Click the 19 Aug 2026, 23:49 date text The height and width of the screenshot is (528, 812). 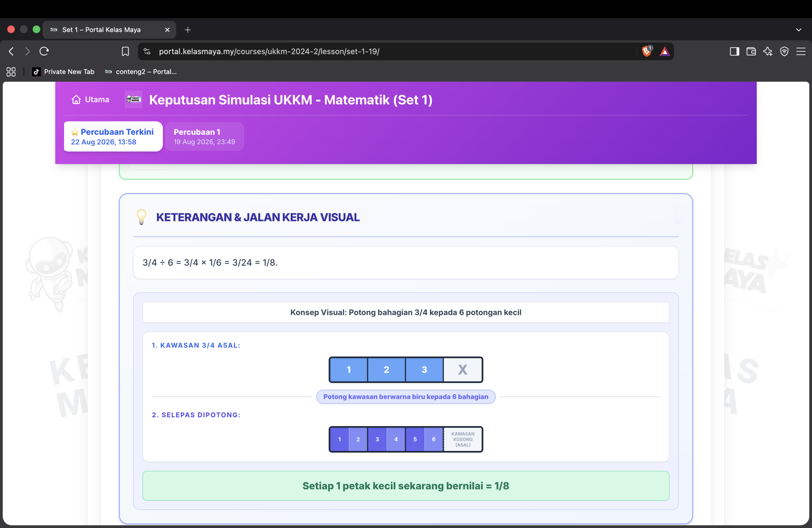tap(204, 142)
